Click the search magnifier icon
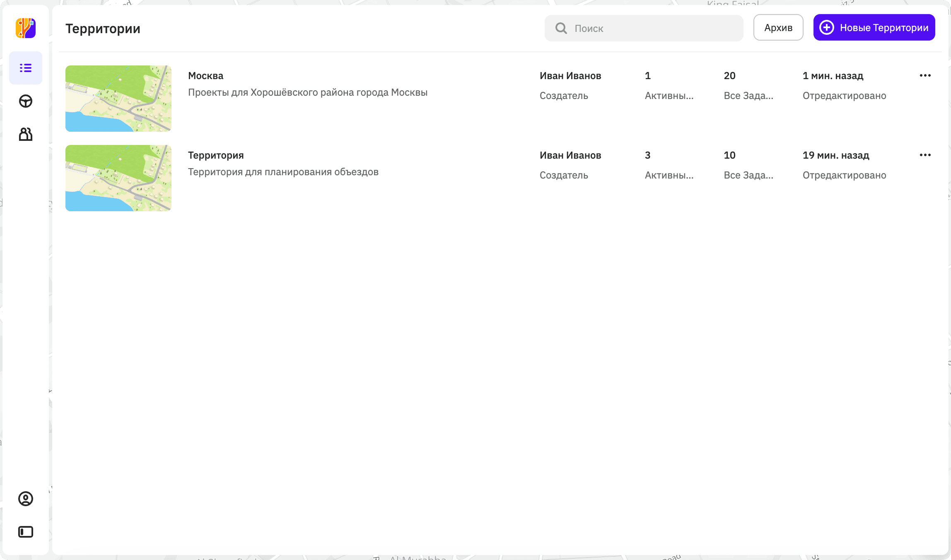The height and width of the screenshot is (560, 951). pos(561,28)
